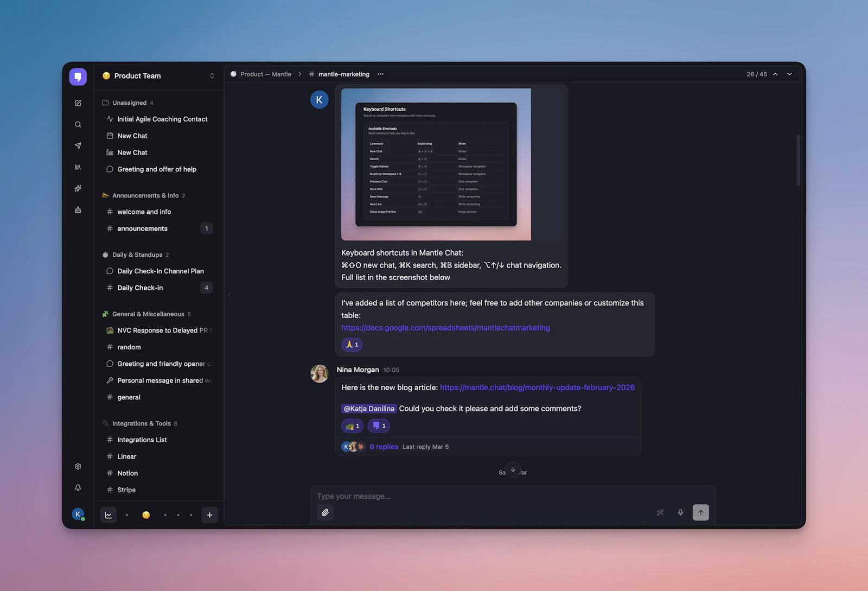Screen dimensions: 868x591
Task: Click the @Katja Danilina mention
Action: coord(369,409)
